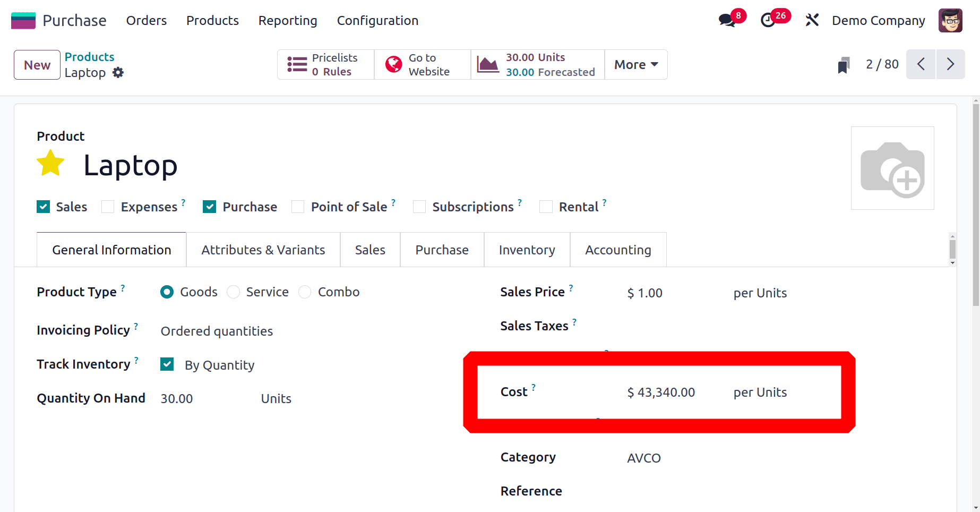This screenshot has width=980, height=512.
Task: Click the New button
Action: 37,65
